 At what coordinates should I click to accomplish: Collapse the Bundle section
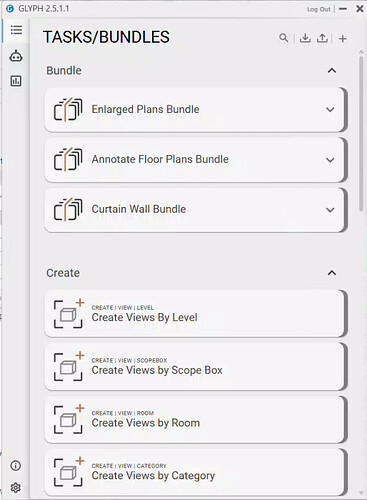[332, 71]
